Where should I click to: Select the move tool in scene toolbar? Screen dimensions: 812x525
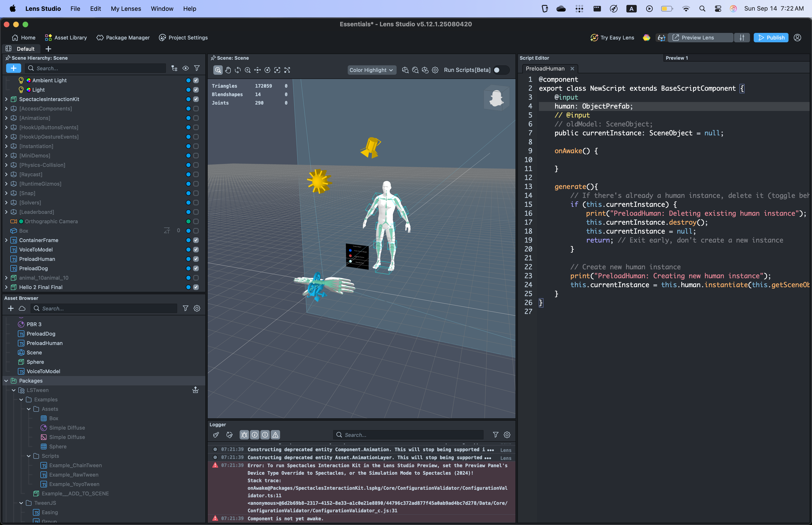tap(258, 70)
